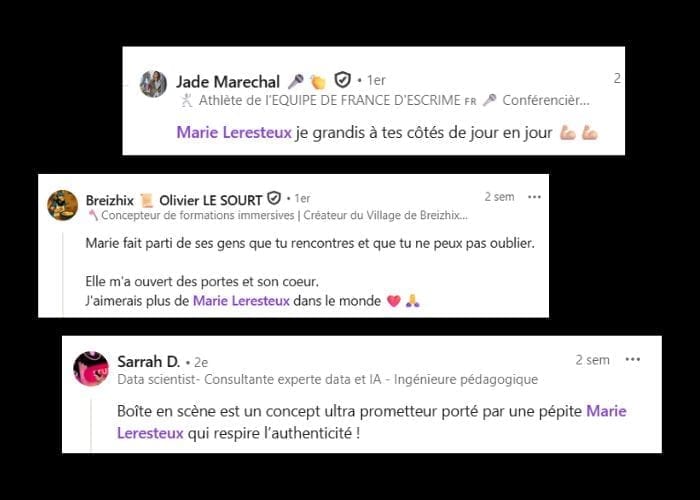Click Marie Leresteux mention in Sarrah's comment
Viewport: 700px width, 500px height.
click(606, 411)
